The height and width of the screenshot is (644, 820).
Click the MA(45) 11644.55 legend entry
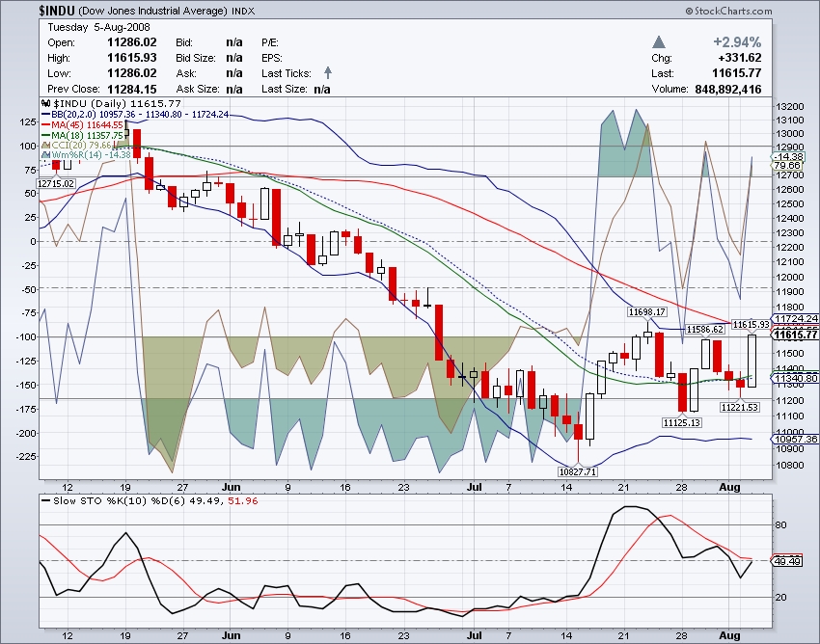click(x=84, y=125)
